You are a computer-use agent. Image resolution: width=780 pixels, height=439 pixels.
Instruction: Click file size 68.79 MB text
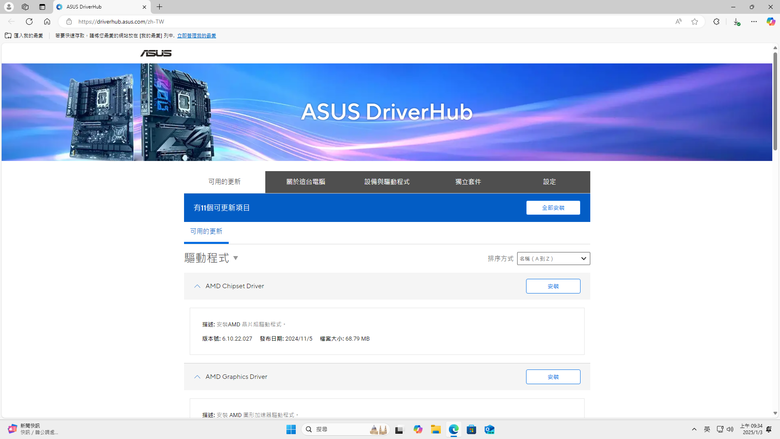pos(357,339)
